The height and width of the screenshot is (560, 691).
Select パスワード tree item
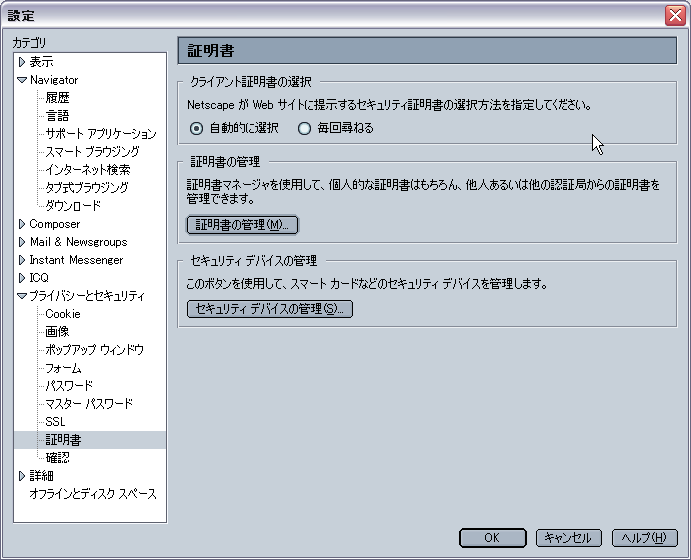[x=69, y=386]
